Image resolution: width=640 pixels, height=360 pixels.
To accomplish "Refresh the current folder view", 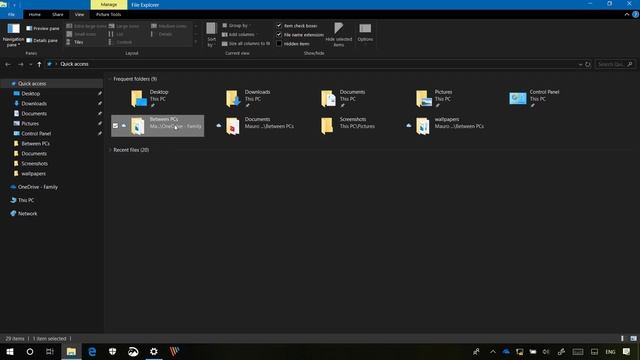I will click(588, 64).
